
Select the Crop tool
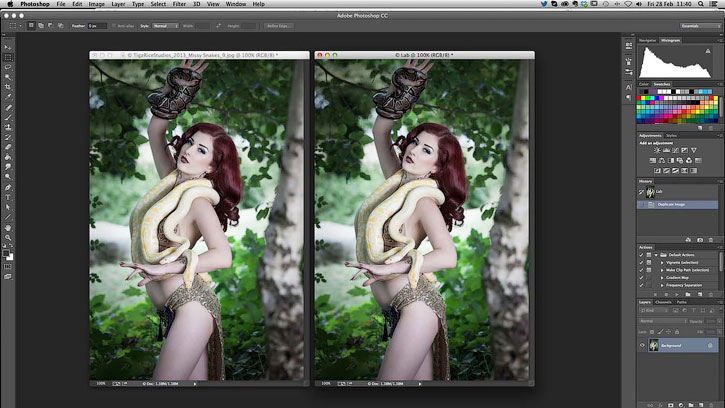click(8, 87)
